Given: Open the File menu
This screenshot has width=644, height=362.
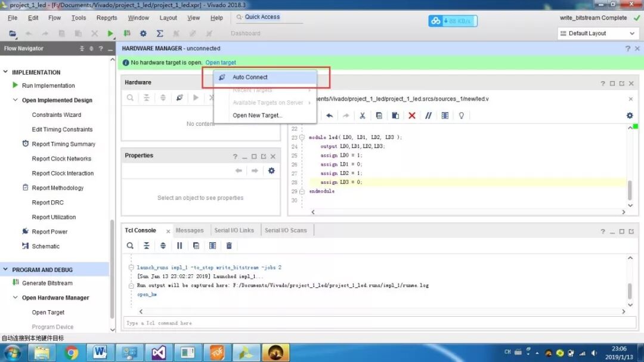Looking at the screenshot, I should point(13,18).
